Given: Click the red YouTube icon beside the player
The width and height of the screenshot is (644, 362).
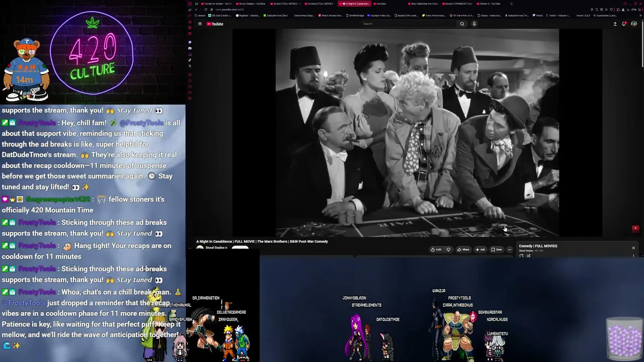Looking at the screenshot, I should pos(635,228).
